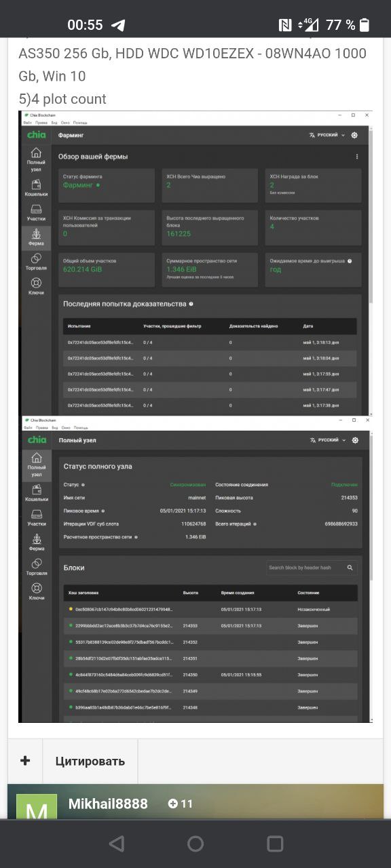Image resolution: width=391 pixels, height=868 pixels.
Task: Tap the Android recent apps square button
Action: pyautogui.click(x=275, y=844)
